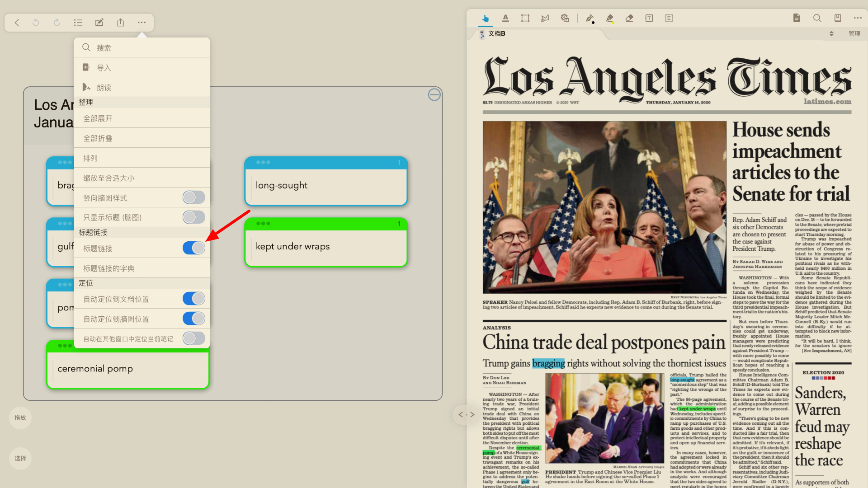Enable 自动在其他窗口中定位当前笔记 switch
This screenshot has height=488, width=868.
click(194, 338)
